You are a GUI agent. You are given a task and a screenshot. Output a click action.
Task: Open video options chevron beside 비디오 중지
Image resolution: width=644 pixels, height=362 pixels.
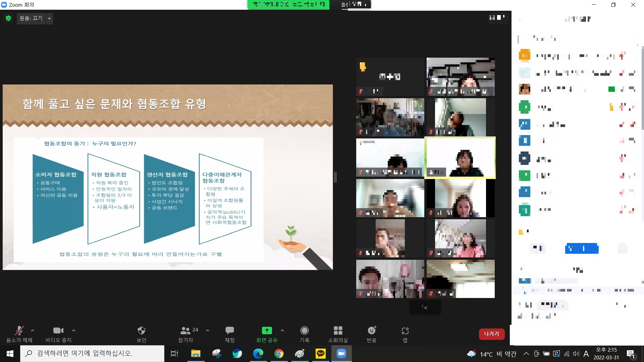[x=74, y=330]
